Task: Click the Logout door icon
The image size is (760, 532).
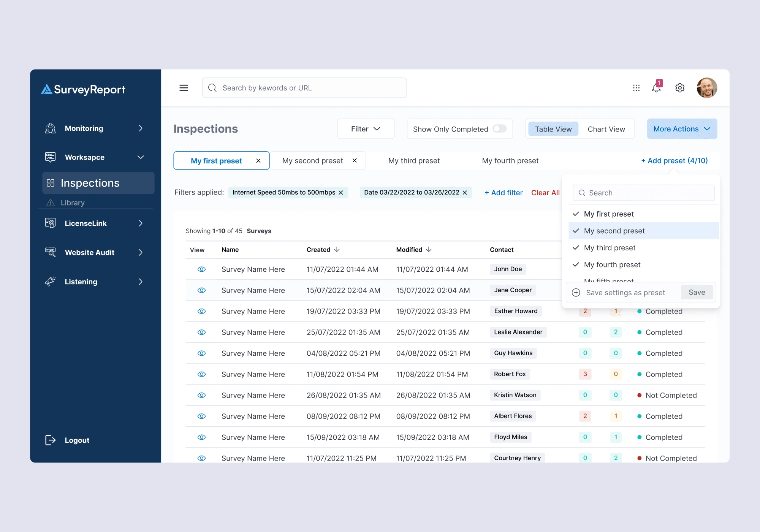Action: coord(51,440)
